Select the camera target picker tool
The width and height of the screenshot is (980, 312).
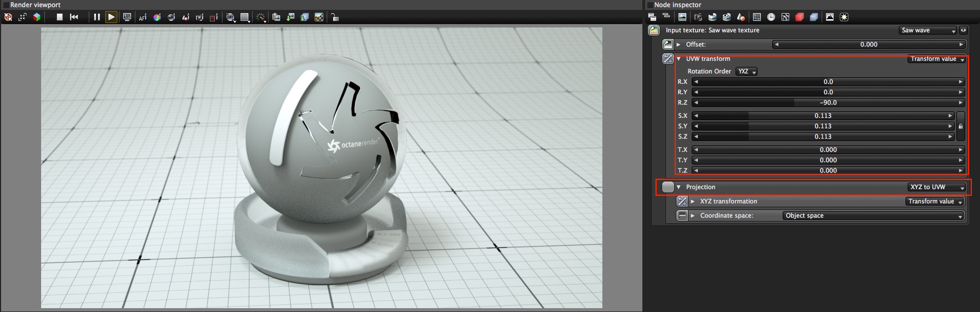[200, 17]
